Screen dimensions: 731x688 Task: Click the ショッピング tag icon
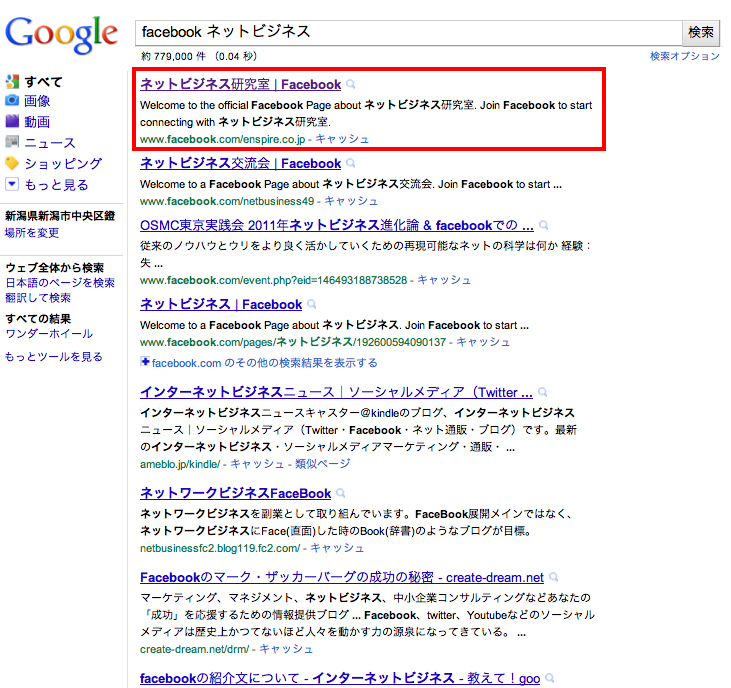[x=12, y=163]
